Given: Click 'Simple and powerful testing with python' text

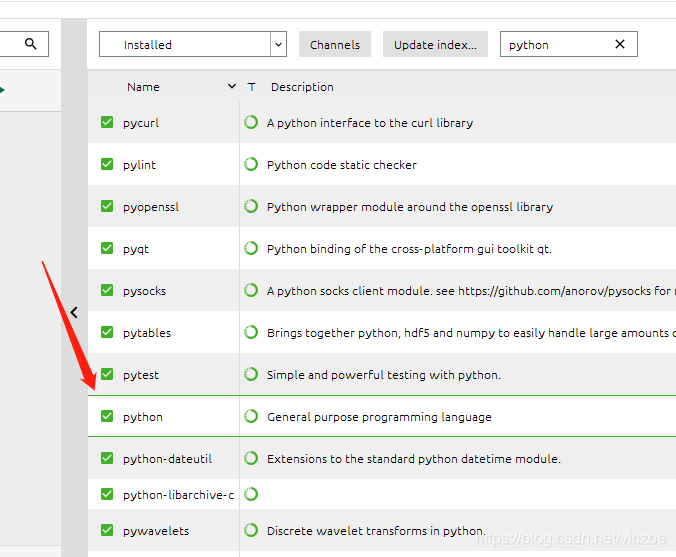Looking at the screenshot, I should [384, 375].
